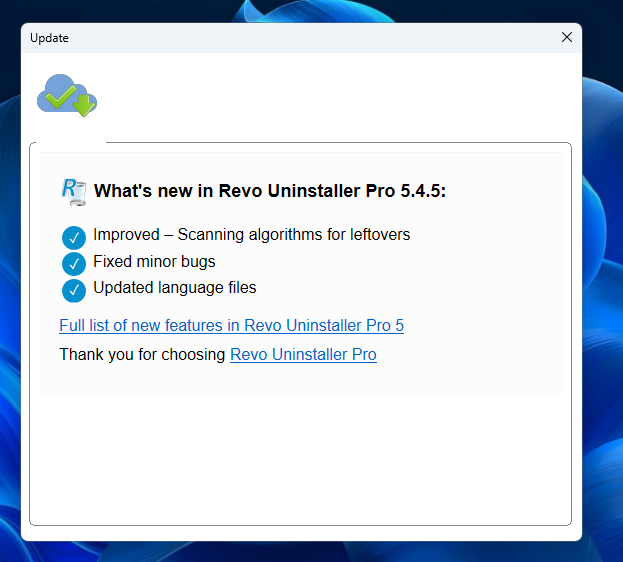Open the Revo Uninstaller Pro link
The height and width of the screenshot is (562, 623).
303,355
